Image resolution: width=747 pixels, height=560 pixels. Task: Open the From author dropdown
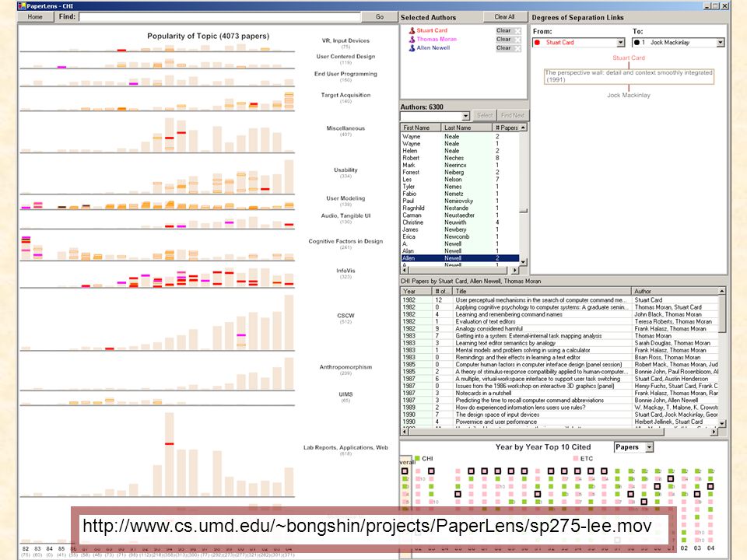[620, 42]
